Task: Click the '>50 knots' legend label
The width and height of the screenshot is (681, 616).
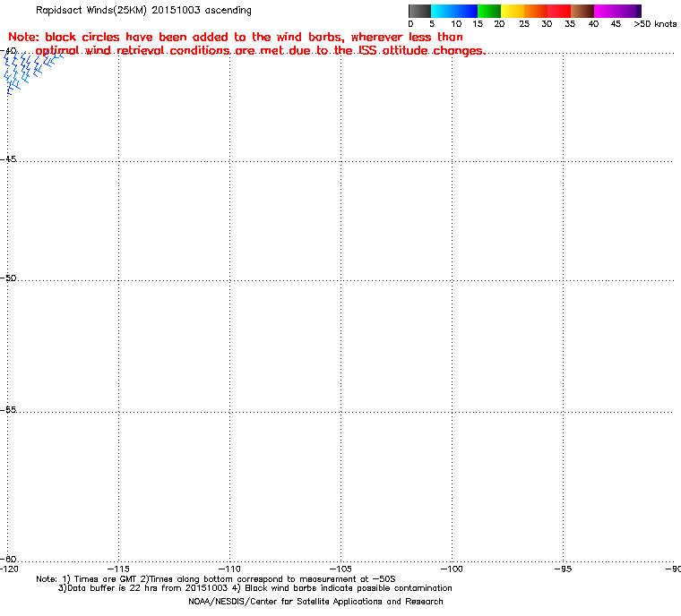Action: (x=655, y=24)
